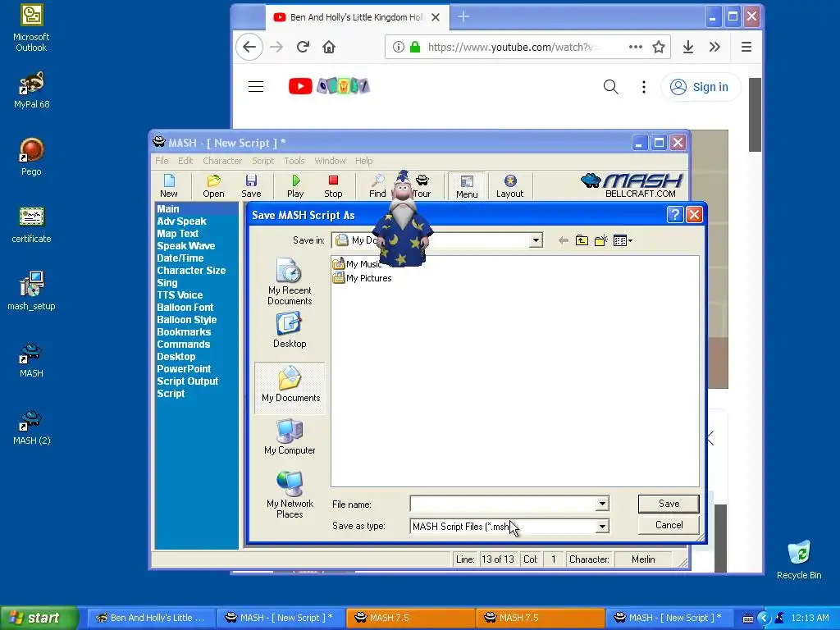Select Speak Wave in the side menu
This screenshot has width=840, height=630.
[186, 246]
